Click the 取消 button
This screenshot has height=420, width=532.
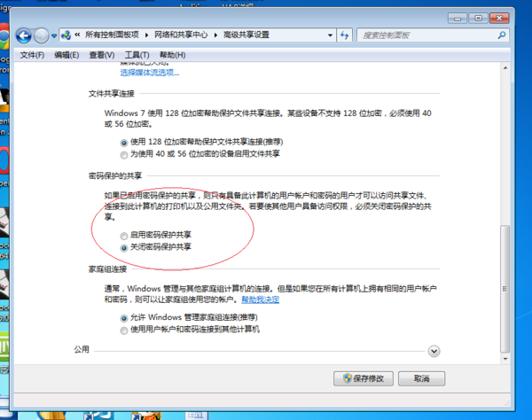(421, 378)
